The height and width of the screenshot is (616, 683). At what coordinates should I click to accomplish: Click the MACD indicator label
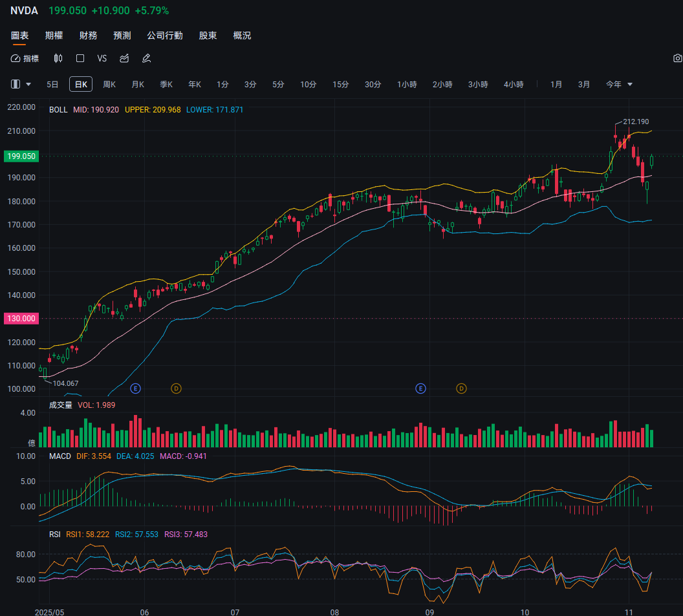(60, 456)
